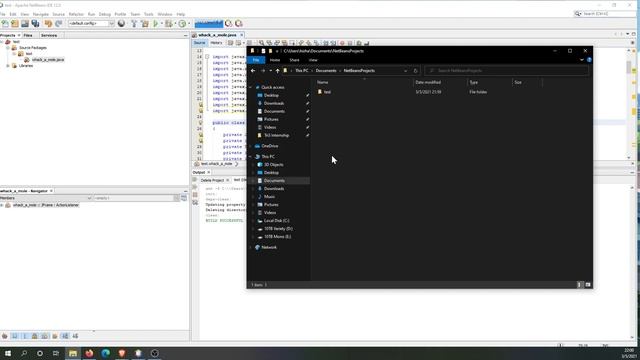Open the Share ribbon tab in File Explorer
This screenshot has width=640, height=360.
(x=294, y=60)
